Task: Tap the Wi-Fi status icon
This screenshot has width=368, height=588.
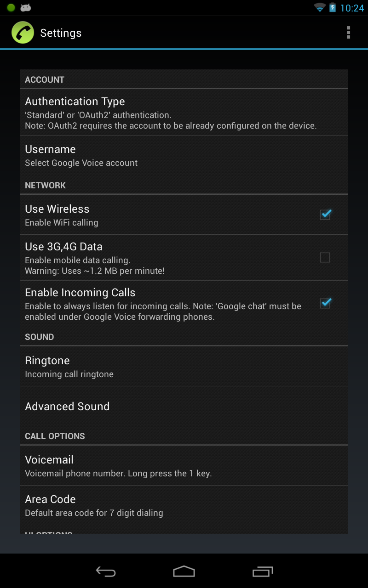Action: click(319, 7)
